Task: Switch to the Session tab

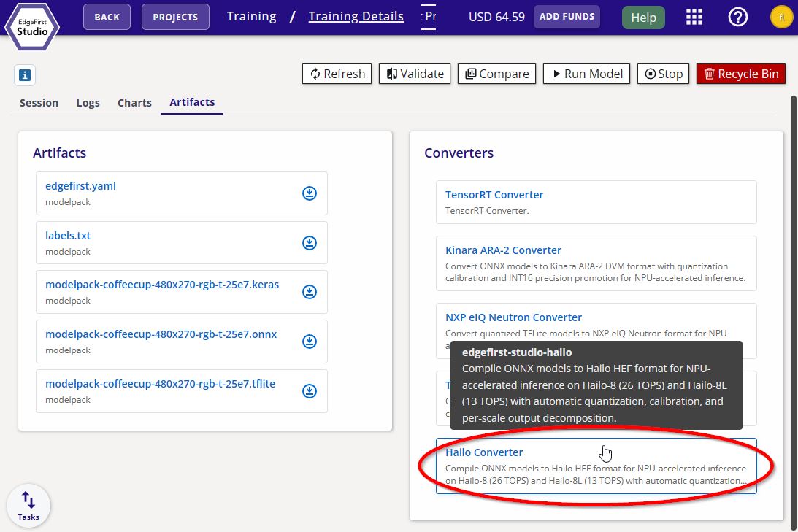Action: point(39,103)
